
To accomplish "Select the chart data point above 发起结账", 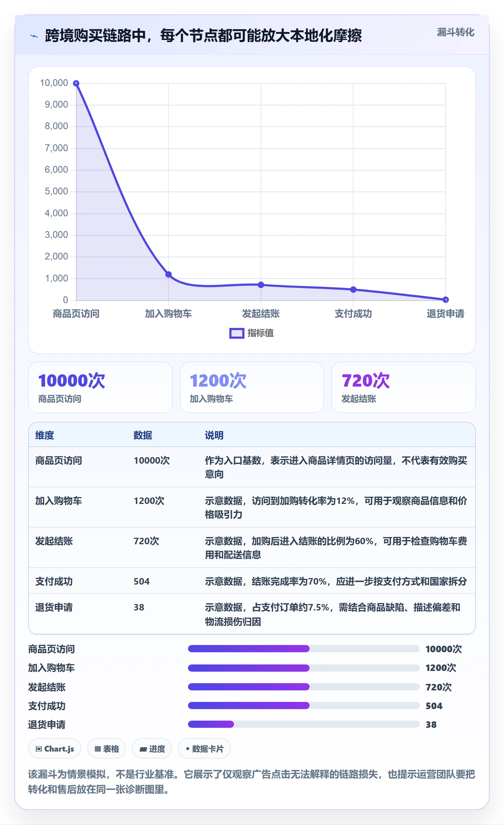I will click(x=261, y=285).
